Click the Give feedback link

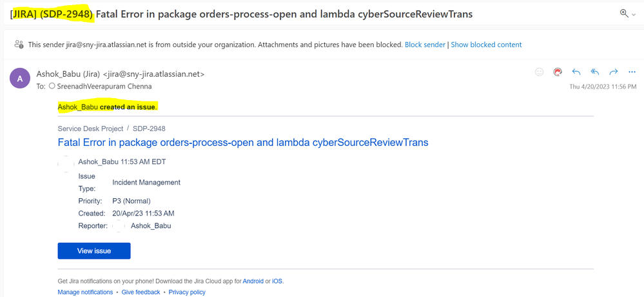141,292
